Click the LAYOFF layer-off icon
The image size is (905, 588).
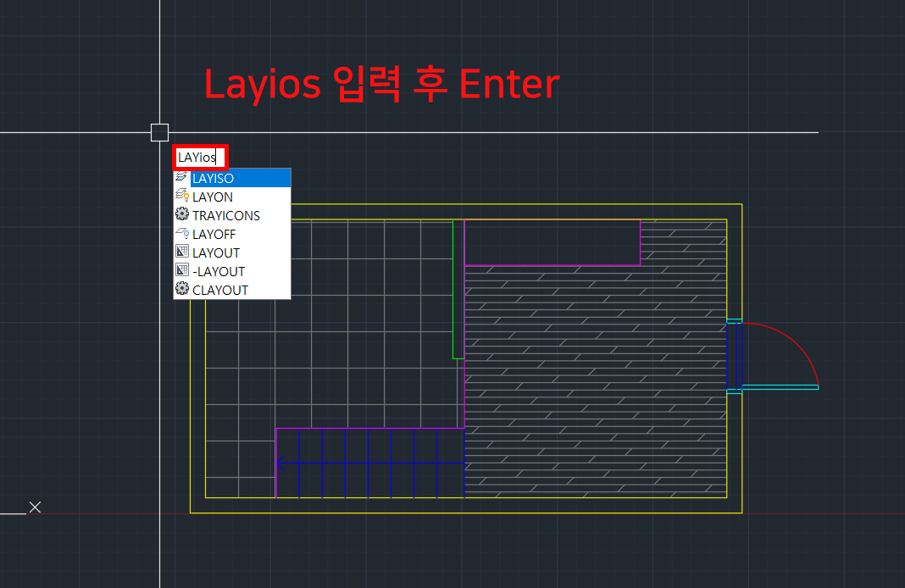[x=182, y=233]
